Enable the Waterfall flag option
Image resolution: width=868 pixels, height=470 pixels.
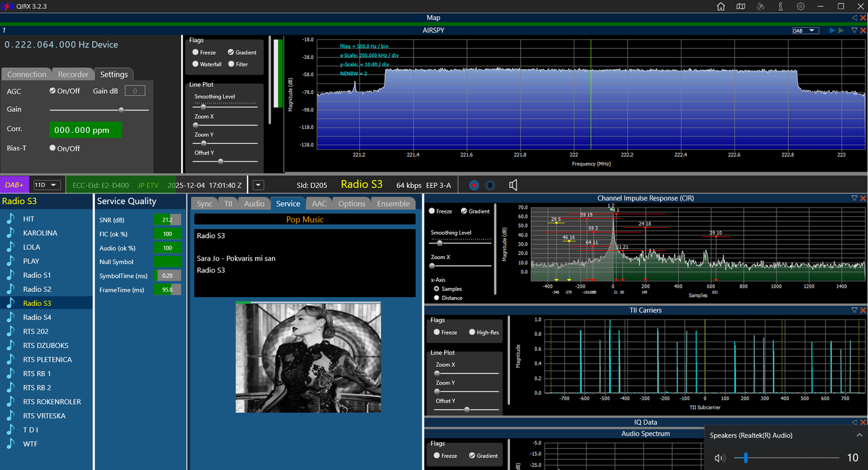195,64
